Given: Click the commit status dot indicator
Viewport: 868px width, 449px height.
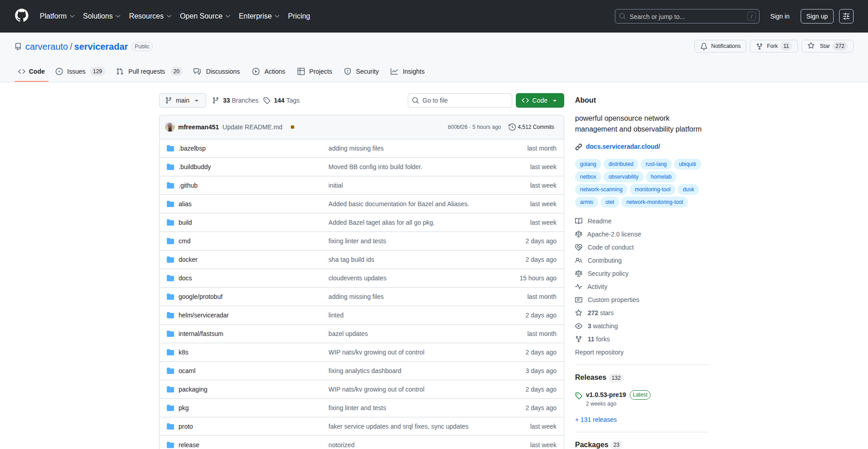Looking at the screenshot, I should [x=292, y=127].
